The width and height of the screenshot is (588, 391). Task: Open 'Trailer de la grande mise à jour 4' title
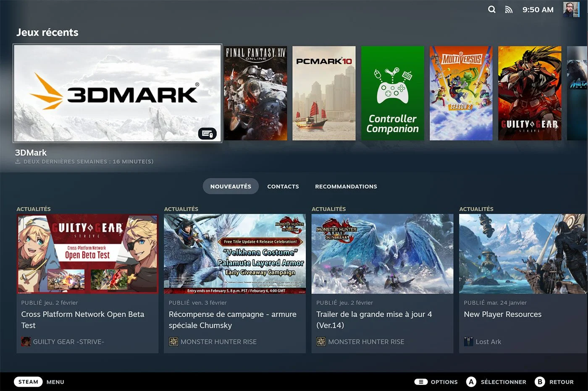pos(374,320)
